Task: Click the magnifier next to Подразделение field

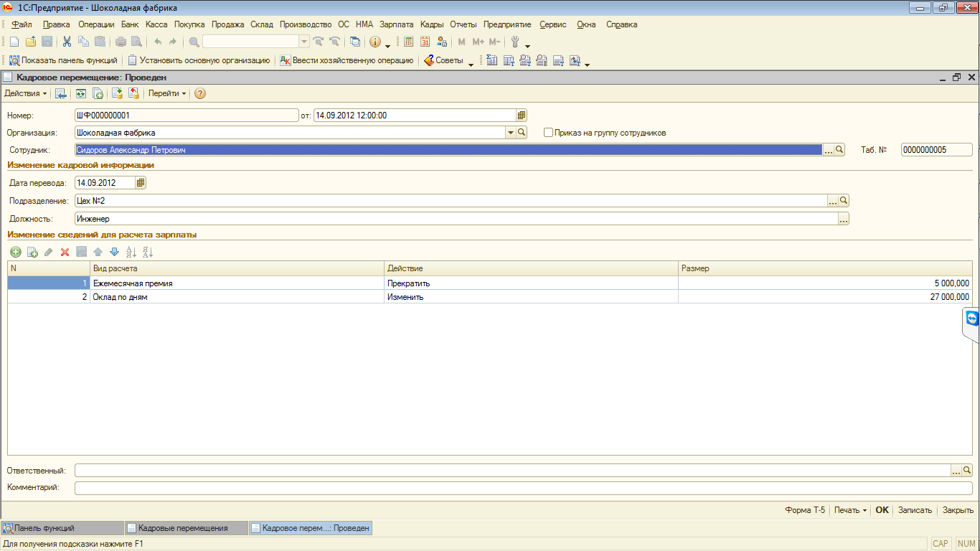Action: (844, 201)
